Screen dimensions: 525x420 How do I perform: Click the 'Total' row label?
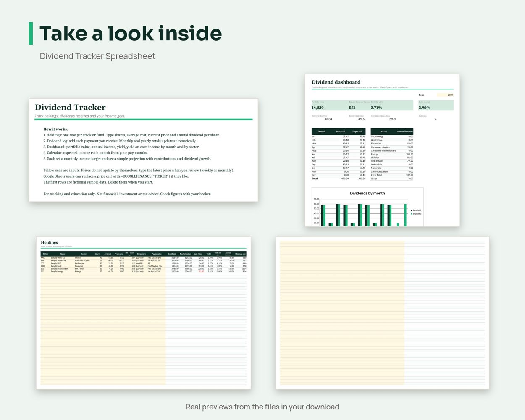click(315, 178)
